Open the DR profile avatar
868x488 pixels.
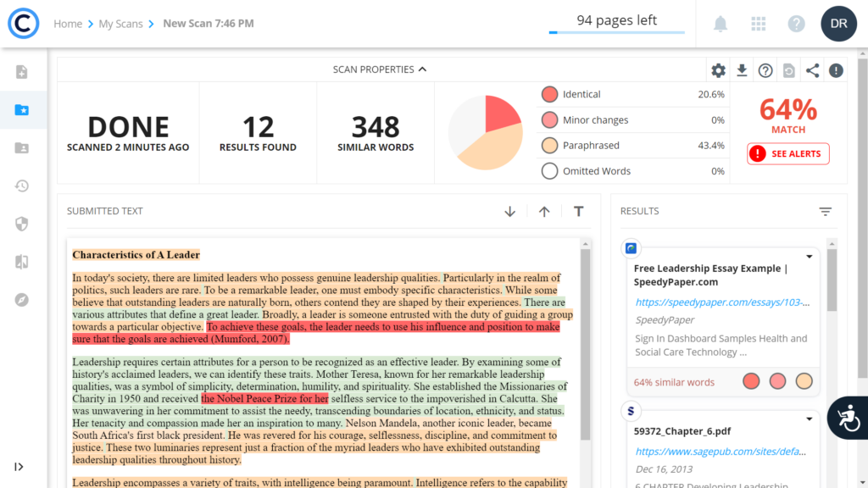[838, 23]
